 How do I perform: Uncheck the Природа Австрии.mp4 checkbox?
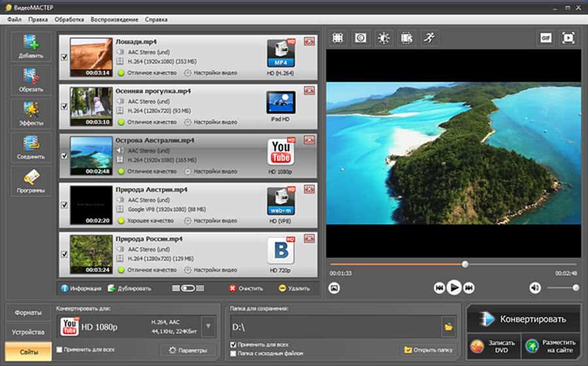65,205
